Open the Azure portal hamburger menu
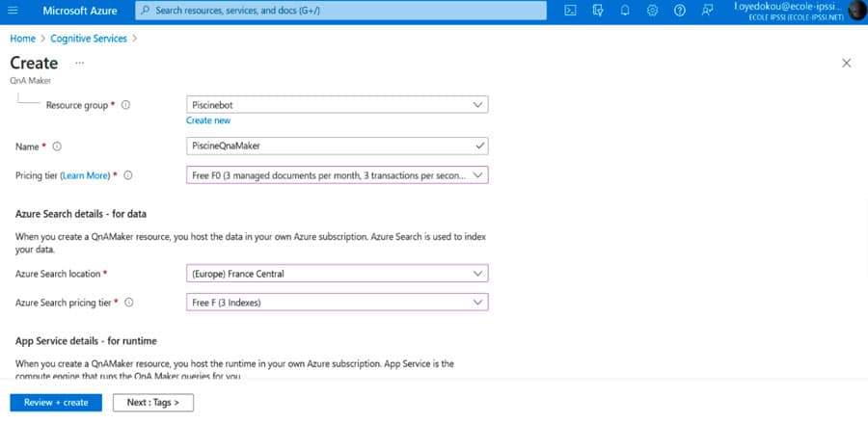This screenshot has height=424, width=868. point(13,11)
